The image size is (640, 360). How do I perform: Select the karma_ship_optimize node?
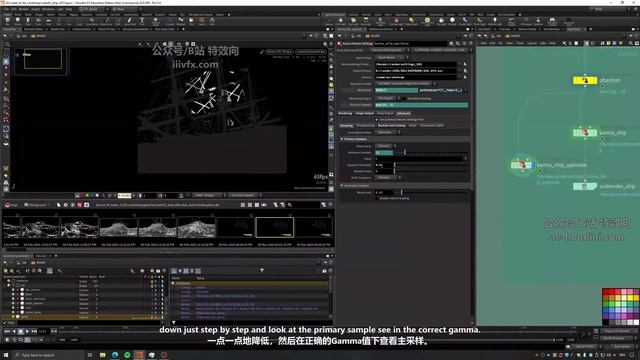[x=522, y=165]
